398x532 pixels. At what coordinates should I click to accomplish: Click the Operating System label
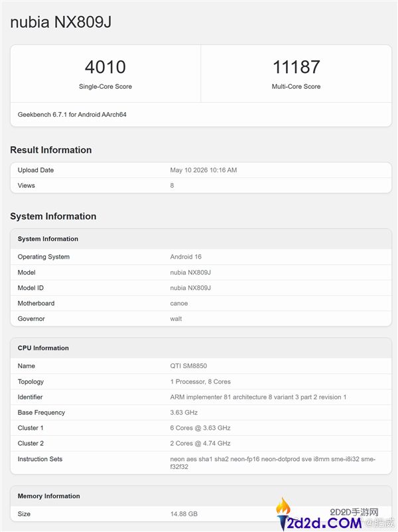tap(43, 257)
